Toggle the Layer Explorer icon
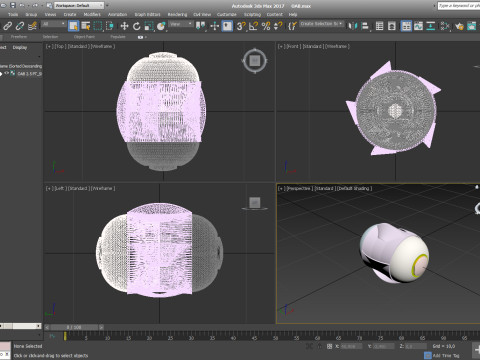The image size is (480, 360). 392,26
